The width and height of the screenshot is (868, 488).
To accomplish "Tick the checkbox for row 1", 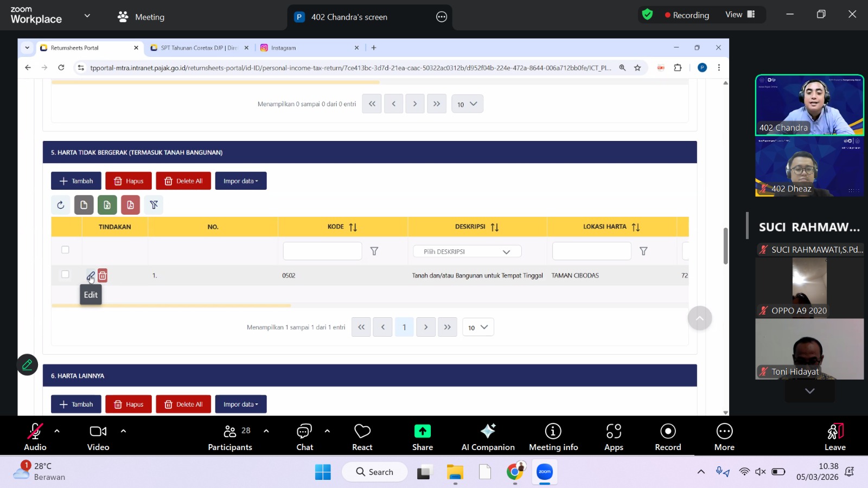I will (x=65, y=274).
